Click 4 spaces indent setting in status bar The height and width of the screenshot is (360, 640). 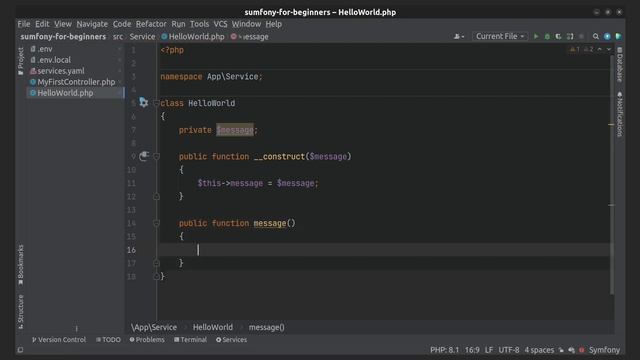tap(539, 350)
